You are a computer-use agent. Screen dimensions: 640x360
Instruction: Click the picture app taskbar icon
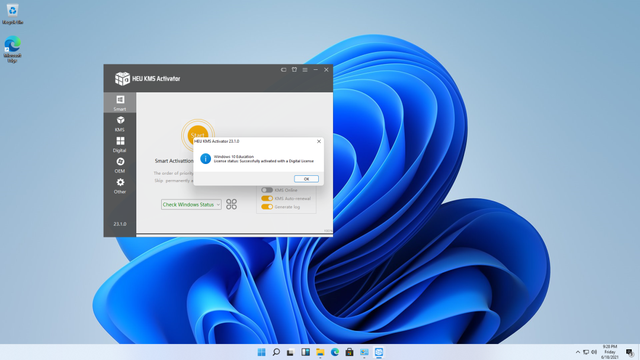tap(364, 352)
